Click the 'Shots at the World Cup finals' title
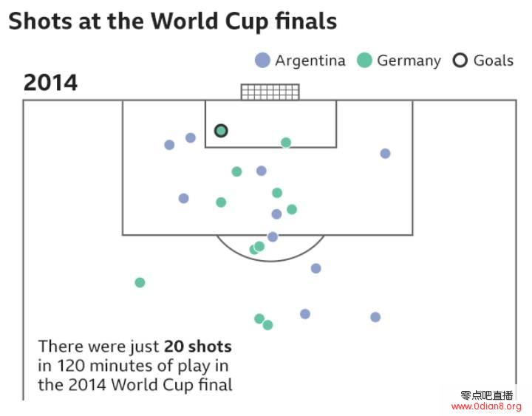 click(x=173, y=21)
